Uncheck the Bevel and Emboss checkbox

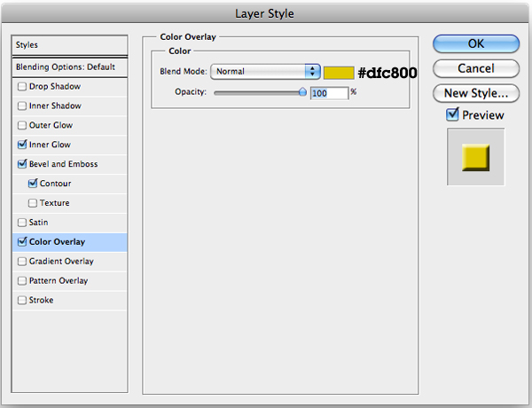point(22,164)
